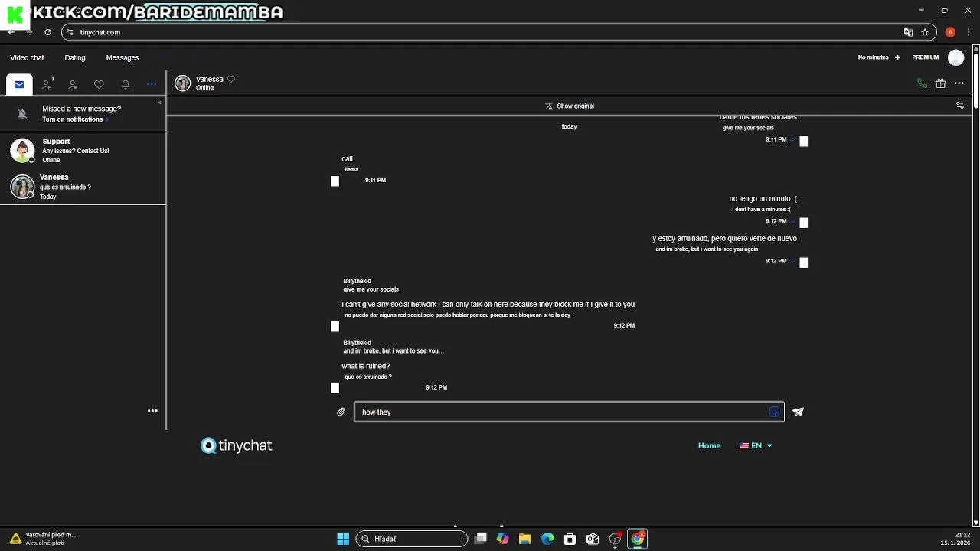
Task: Open Microsoft Edge from the taskbar
Action: 547,539
